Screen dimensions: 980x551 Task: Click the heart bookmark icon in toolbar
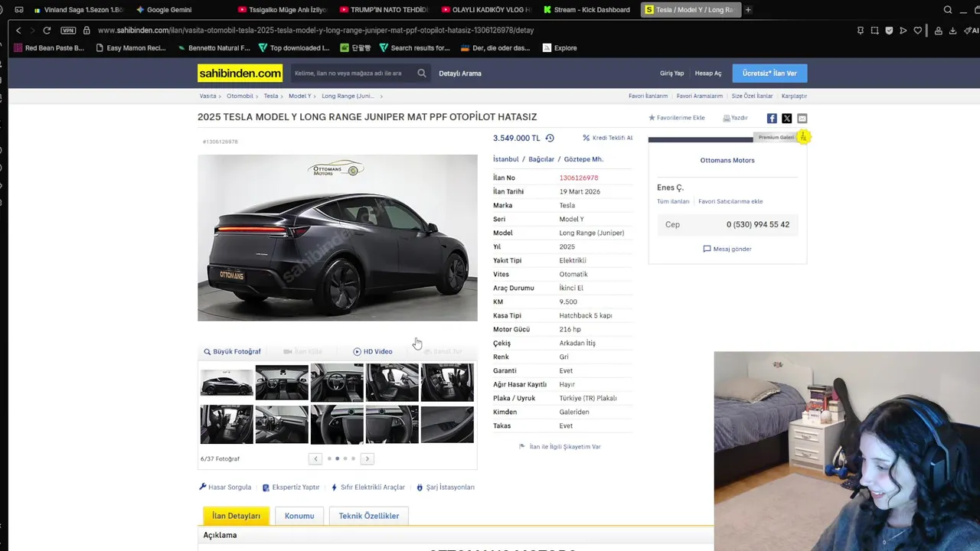[x=918, y=31]
